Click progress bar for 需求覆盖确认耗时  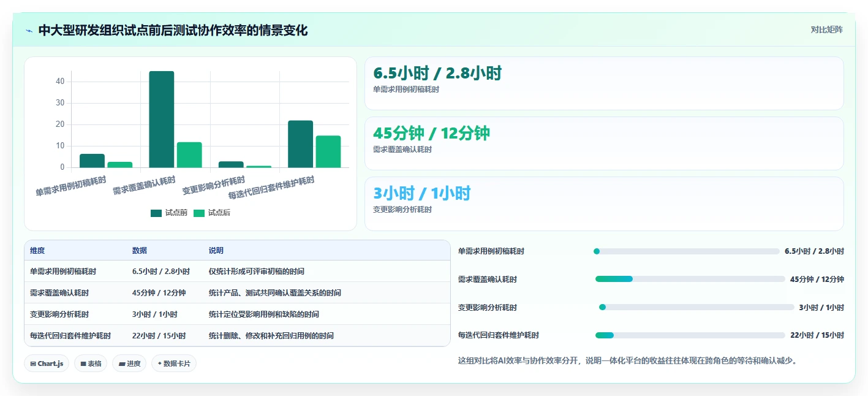[690, 279]
